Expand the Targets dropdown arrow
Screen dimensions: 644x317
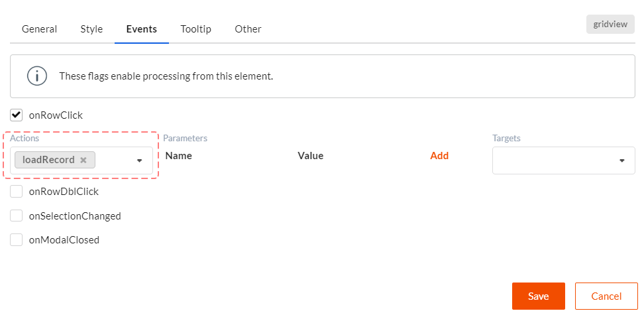[622, 160]
